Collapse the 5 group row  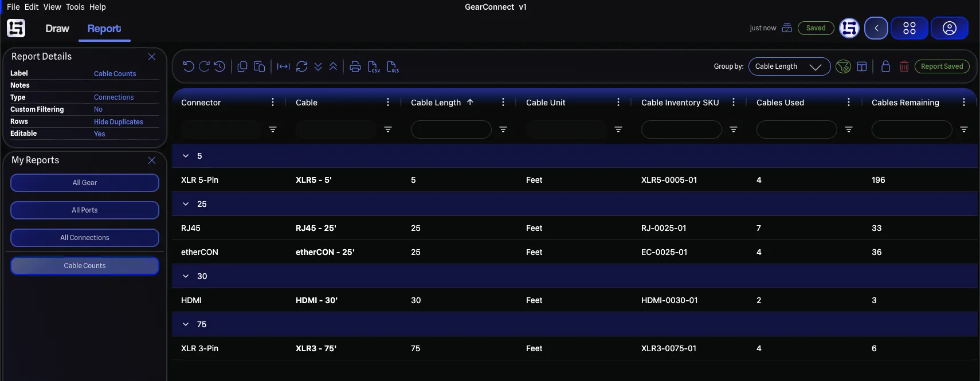pyautogui.click(x=186, y=156)
